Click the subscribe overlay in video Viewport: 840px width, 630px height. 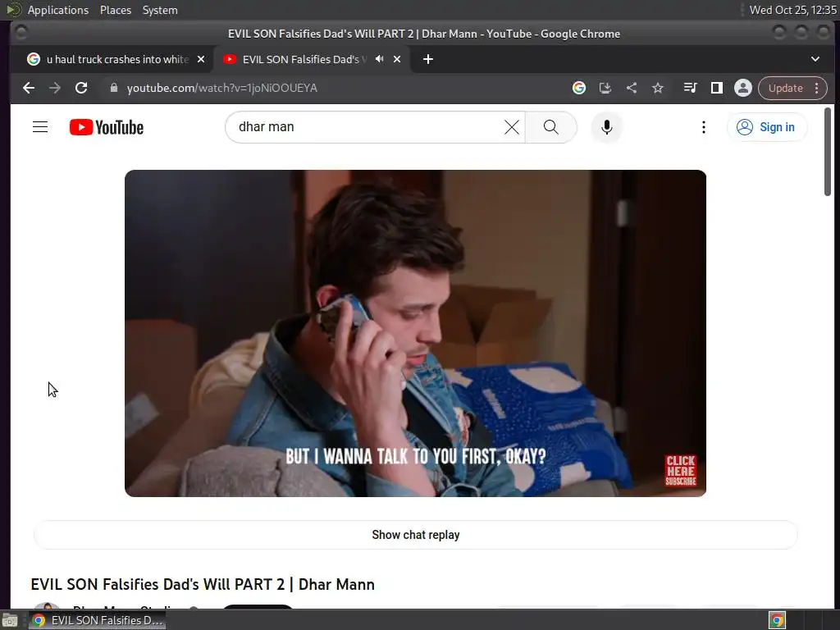(680, 470)
